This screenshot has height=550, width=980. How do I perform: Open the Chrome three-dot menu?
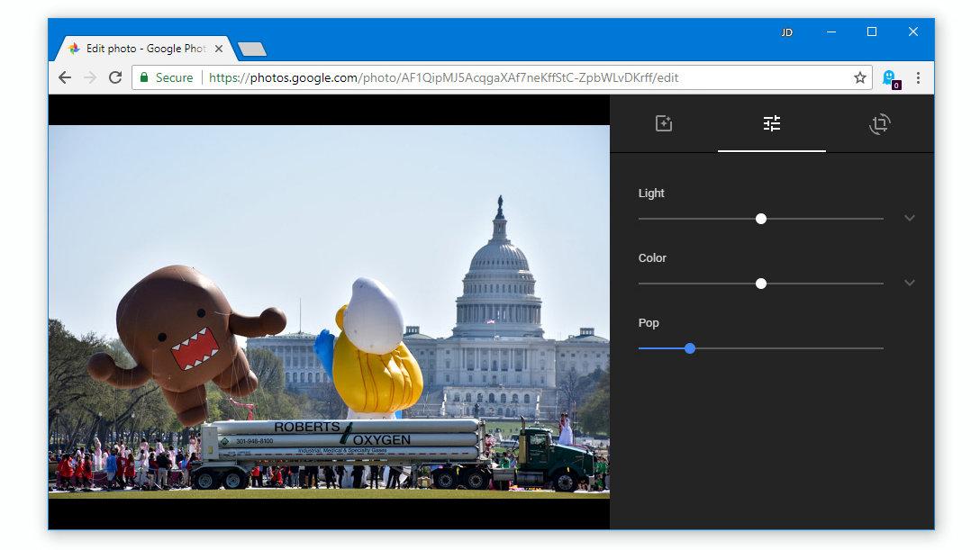(918, 77)
